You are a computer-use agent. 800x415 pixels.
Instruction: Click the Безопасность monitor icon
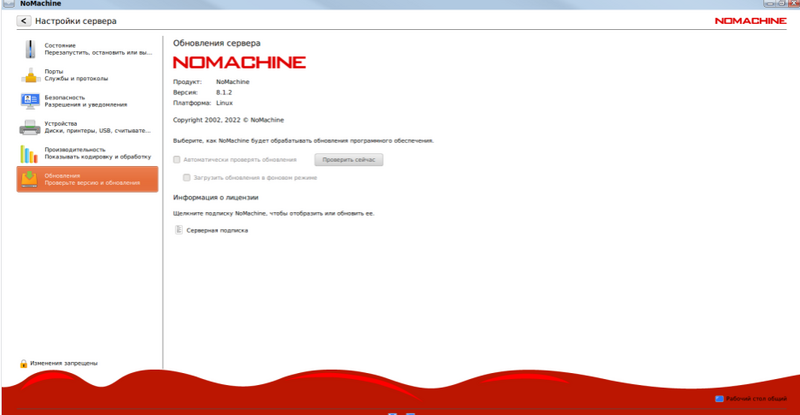click(x=30, y=101)
